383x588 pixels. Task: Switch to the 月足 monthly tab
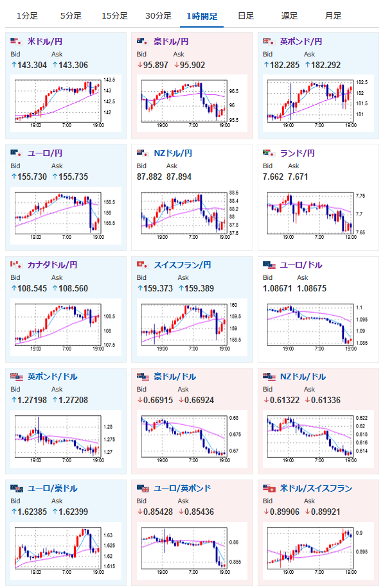click(333, 16)
